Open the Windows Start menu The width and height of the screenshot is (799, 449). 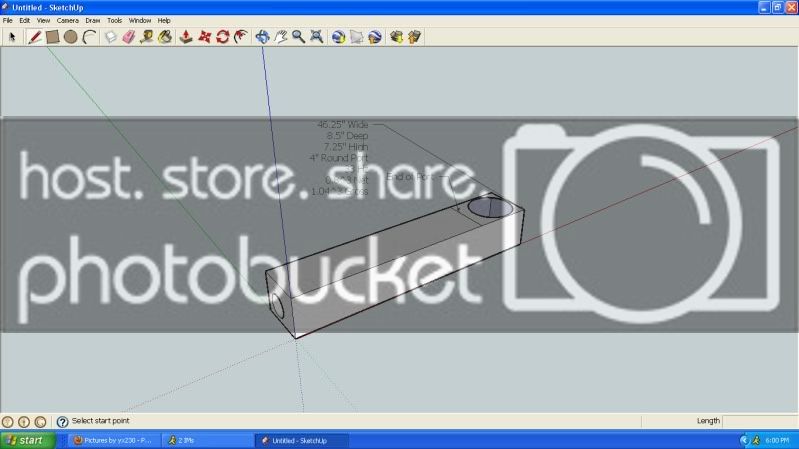point(28,440)
